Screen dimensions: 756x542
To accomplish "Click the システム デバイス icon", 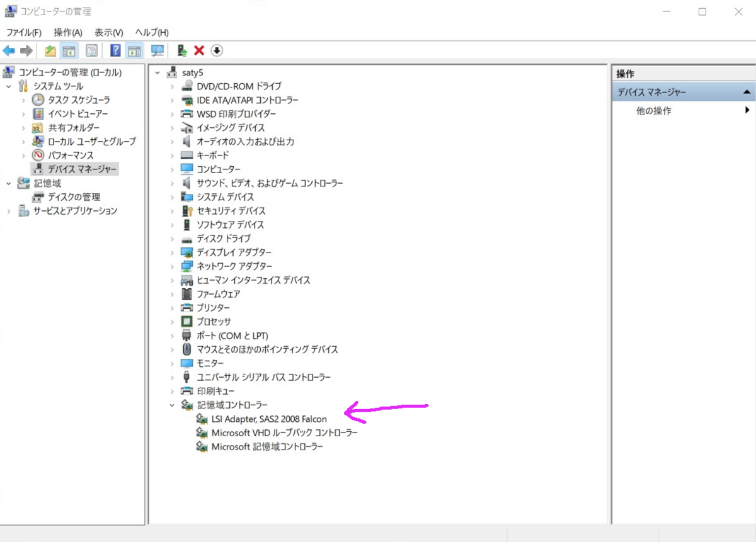I will pyautogui.click(x=186, y=197).
